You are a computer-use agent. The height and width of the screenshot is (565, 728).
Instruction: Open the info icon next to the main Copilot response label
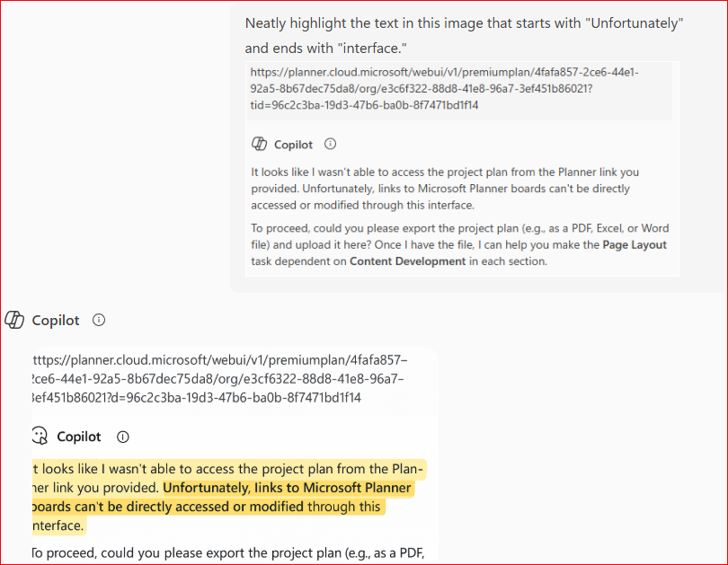tap(99, 320)
